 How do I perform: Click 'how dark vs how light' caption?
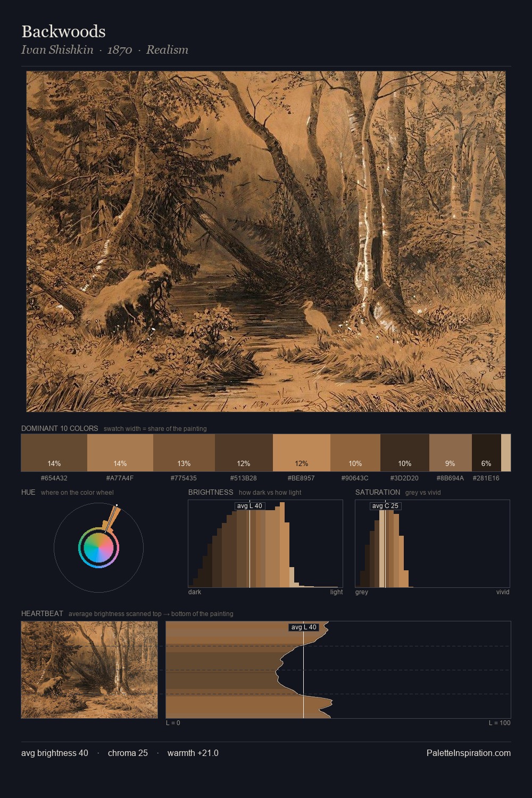(270, 493)
